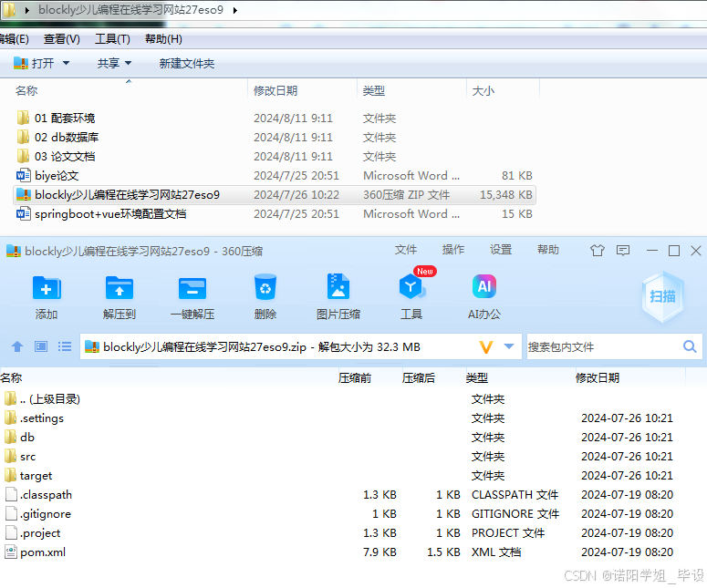Select the 01 配套环境 folder icon
This screenshot has height=588, width=707.
click(x=23, y=118)
